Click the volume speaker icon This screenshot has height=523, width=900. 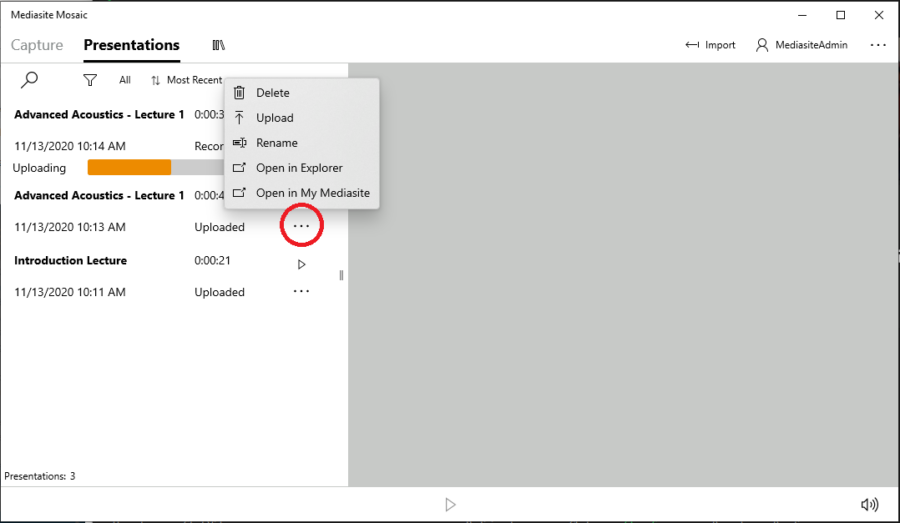point(870,505)
